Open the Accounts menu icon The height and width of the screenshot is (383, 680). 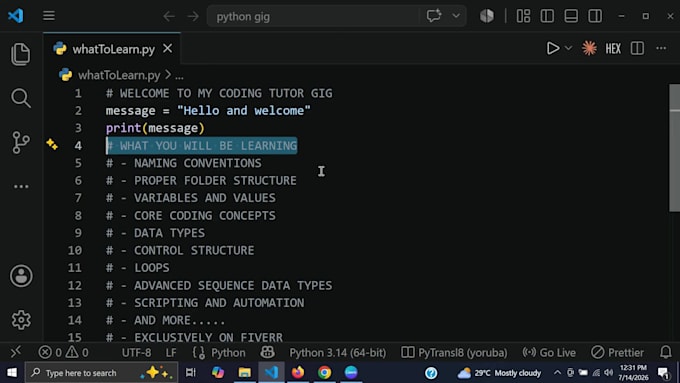pyautogui.click(x=21, y=276)
